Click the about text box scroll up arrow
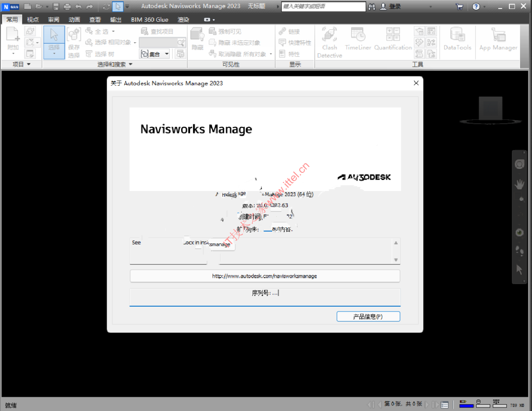Image resolution: width=532 pixels, height=411 pixels. 396,243
